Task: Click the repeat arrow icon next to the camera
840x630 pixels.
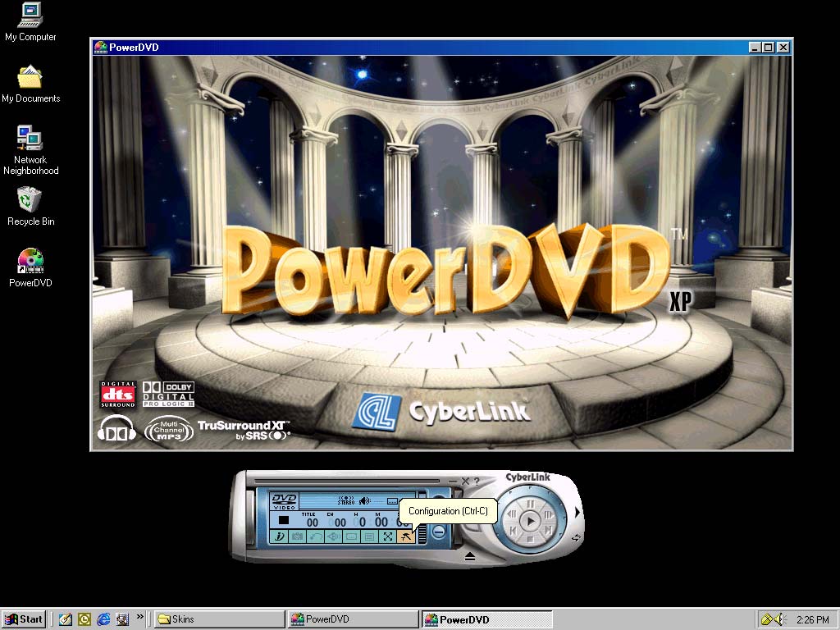Action: pyautogui.click(x=315, y=536)
